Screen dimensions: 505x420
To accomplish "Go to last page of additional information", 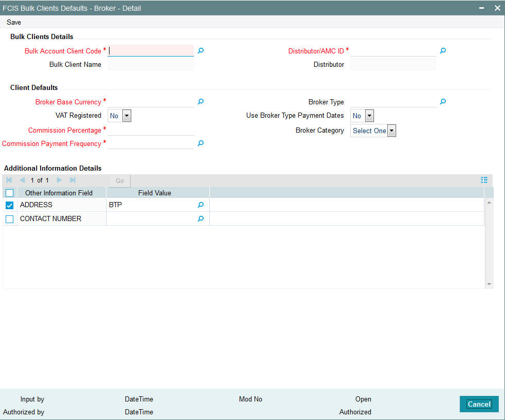I will click(73, 180).
